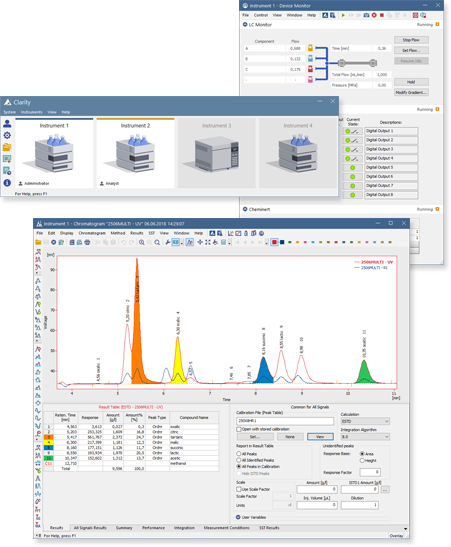451x547 pixels.
Task: Click the calibration chart icon in Chromatogram menu-row toolbar
Action: tap(231, 233)
